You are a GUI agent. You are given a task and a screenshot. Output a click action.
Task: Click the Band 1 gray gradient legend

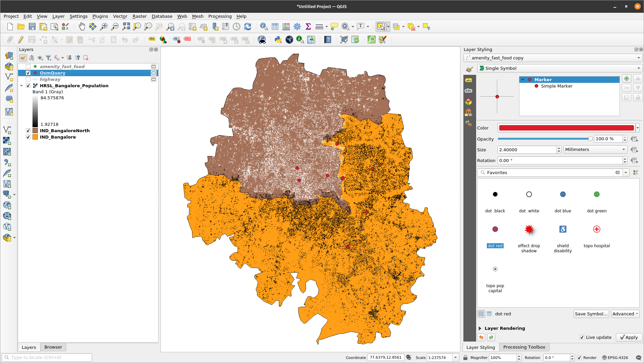pyautogui.click(x=35, y=111)
